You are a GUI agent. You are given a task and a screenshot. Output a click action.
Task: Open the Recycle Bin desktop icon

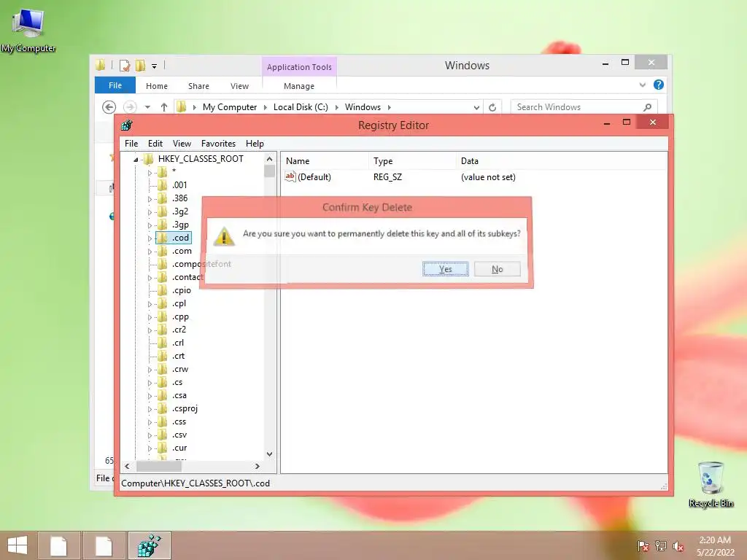point(711,485)
